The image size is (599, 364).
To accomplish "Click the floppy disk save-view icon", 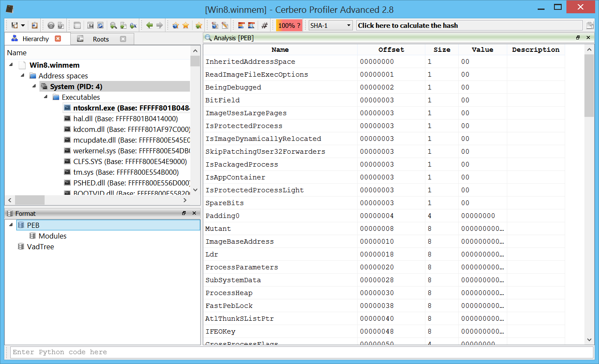I will click(90, 25).
